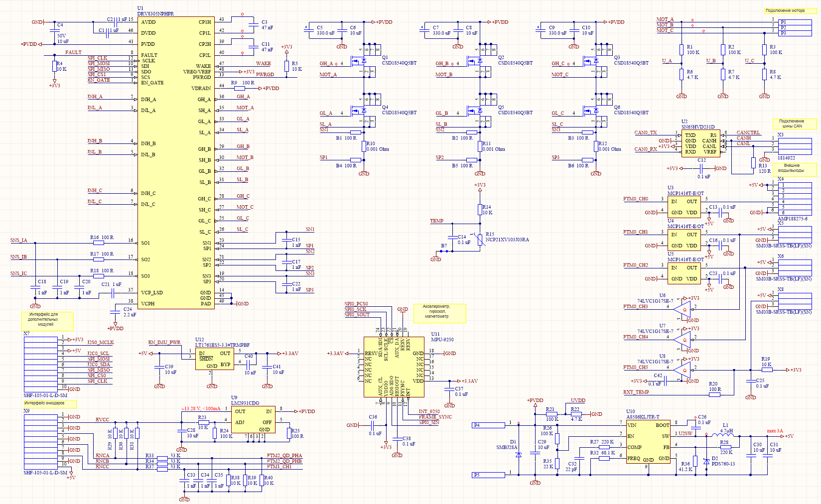Select the U9 LM2931CDG regulator symbol
This screenshot has height=504, width=821.
tap(253, 420)
